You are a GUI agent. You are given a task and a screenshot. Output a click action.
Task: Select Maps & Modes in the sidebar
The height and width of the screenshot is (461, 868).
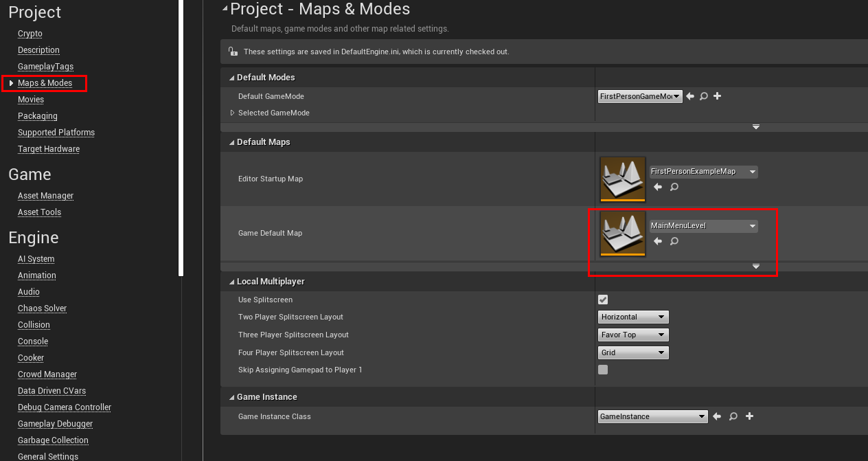tap(45, 83)
